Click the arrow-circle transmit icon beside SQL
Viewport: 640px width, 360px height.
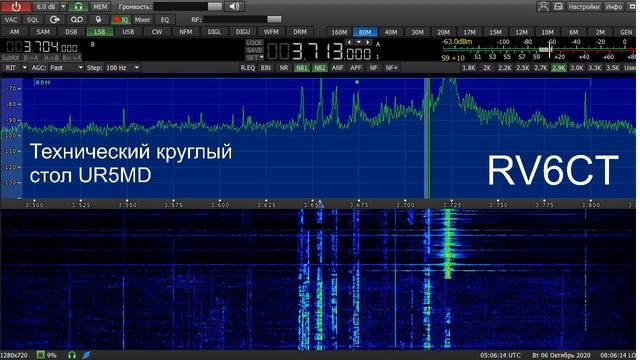[54, 20]
